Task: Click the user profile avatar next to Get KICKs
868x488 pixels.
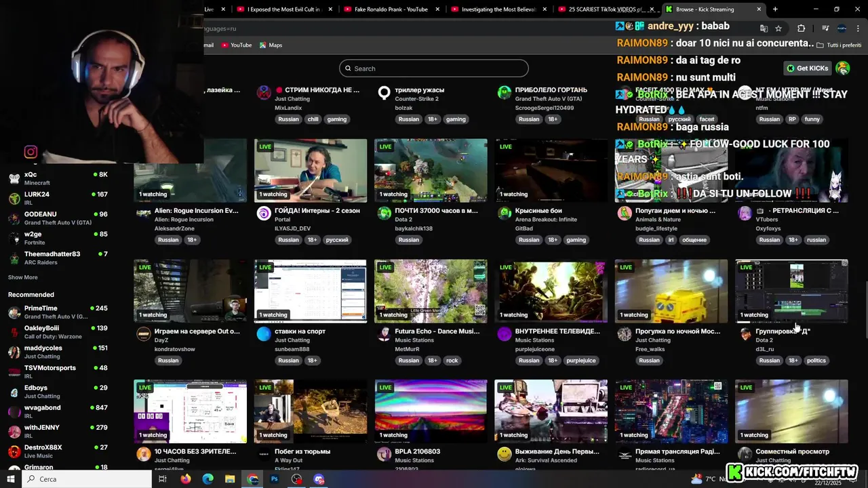Action: coord(843,68)
